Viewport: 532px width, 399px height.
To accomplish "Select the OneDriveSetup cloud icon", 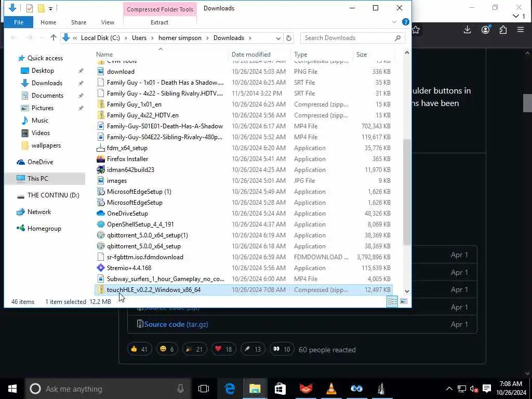I will [101, 214].
